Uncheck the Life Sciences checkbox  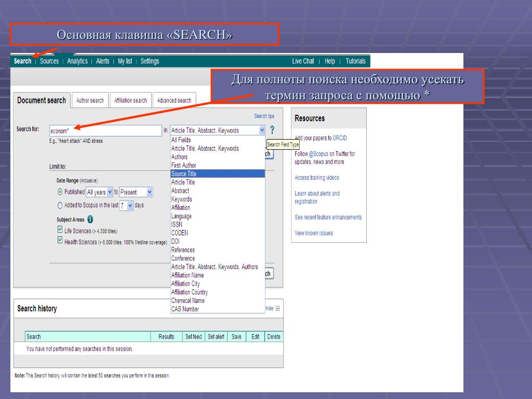click(x=60, y=230)
